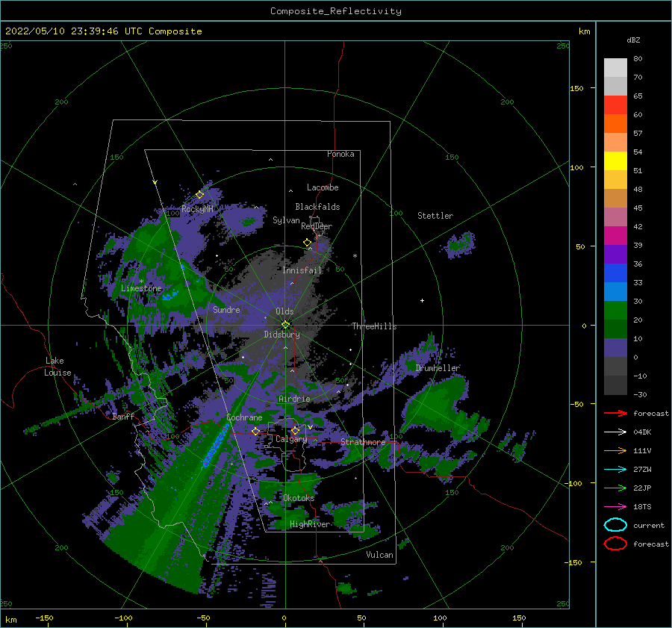This screenshot has width=672, height=628.
Task: Click the yellow diamond marker above Calgary label
Action: coord(295,430)
